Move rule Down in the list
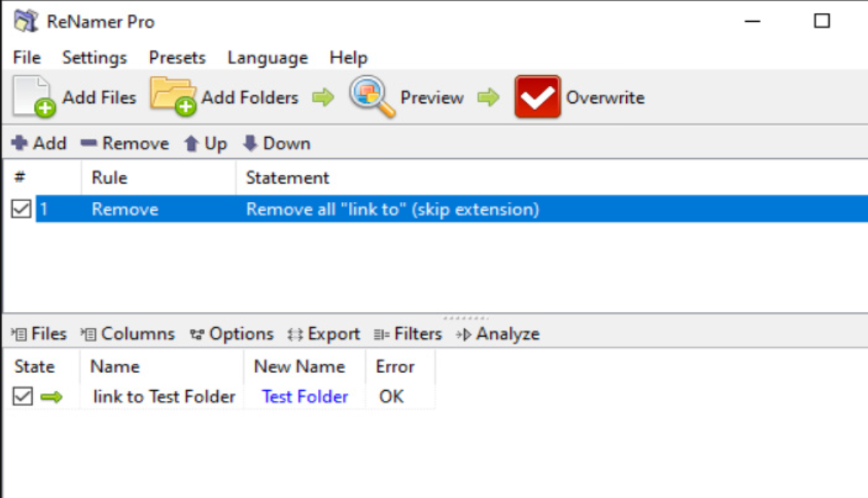This screenshot has height=498, width=868. [x=277, y=143]
